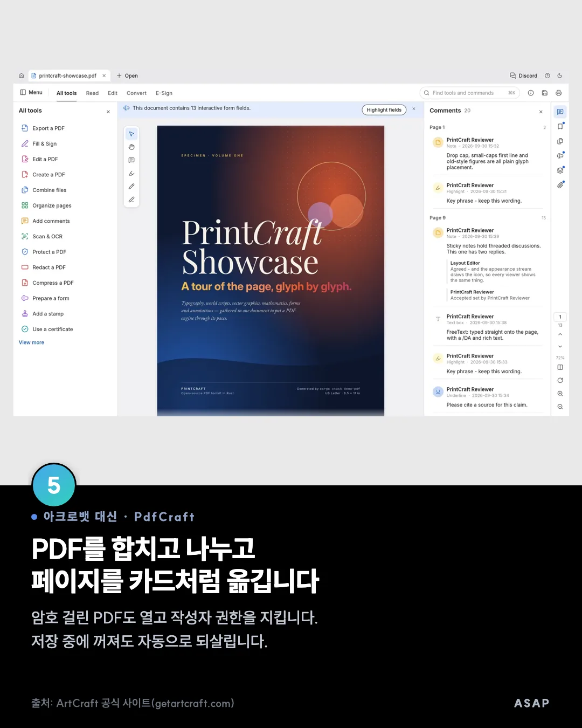Focus the Find tools and commands field
582x728 pixels.
(x=469, y=93)
